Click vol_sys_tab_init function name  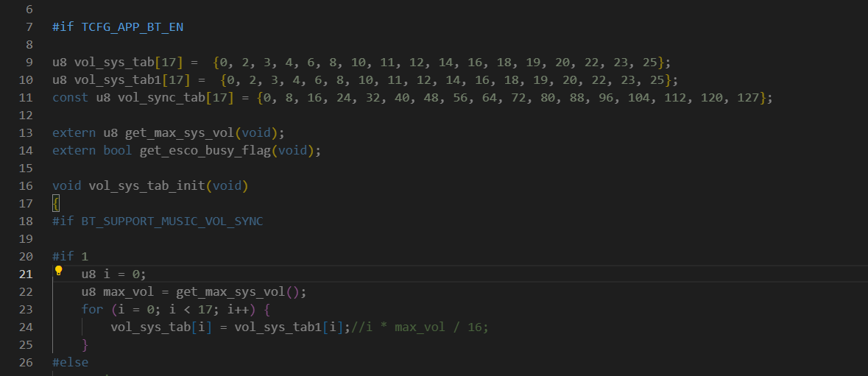(147, 185)
